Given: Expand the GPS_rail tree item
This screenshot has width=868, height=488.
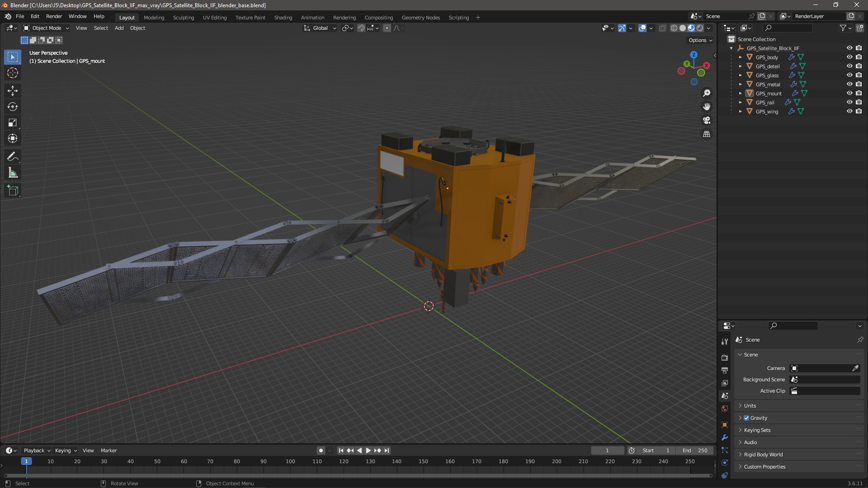Looking at the screenshot, I should click(x=740, y=103).
